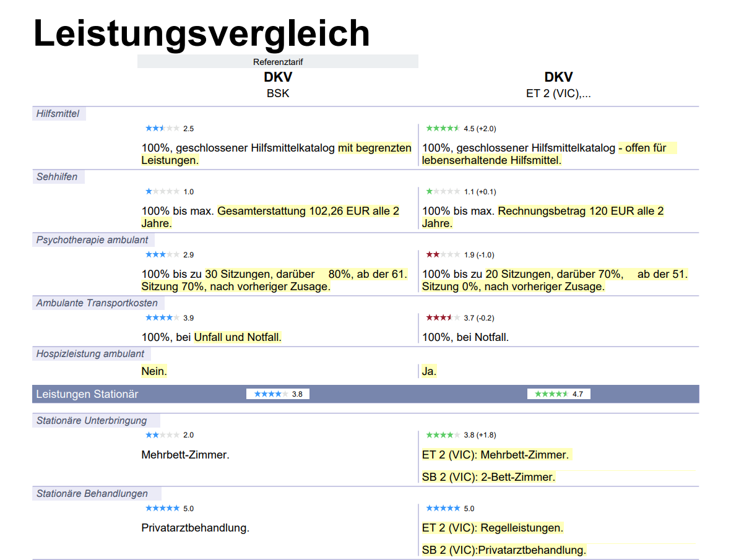Click the 4.5 (+2.0) green star rating

(461, 128)
